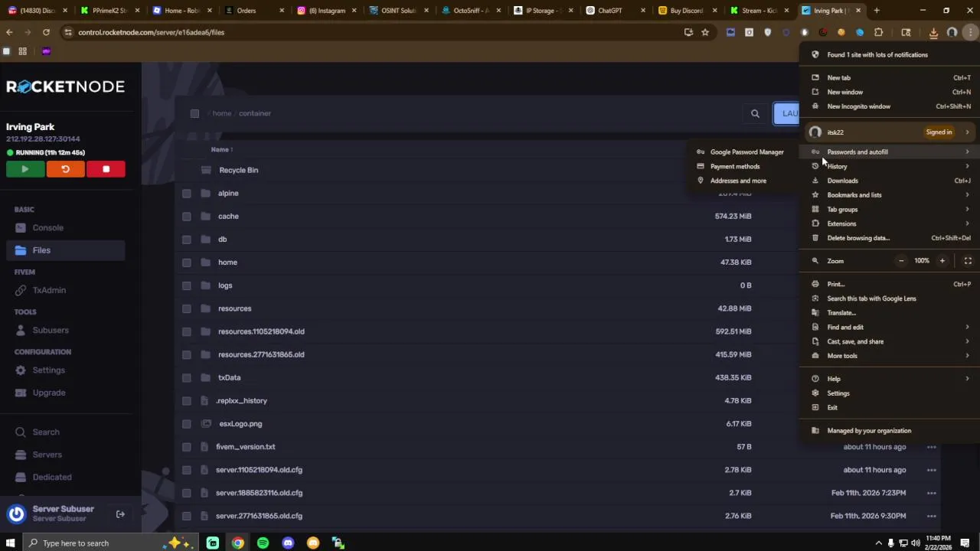Open options for server.1885823116.old.cfg row
This screenshot has height=551, width=980.
click(931, 493)
